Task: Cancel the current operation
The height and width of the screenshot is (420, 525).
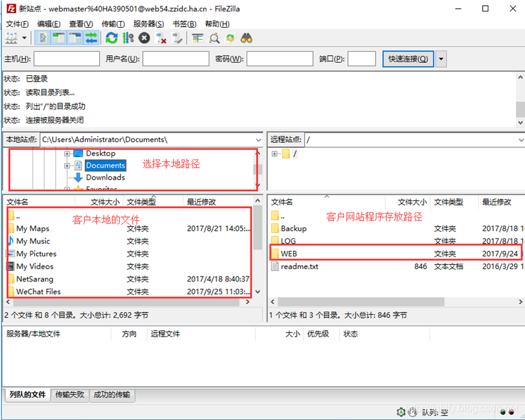Action: coord(144,38)
